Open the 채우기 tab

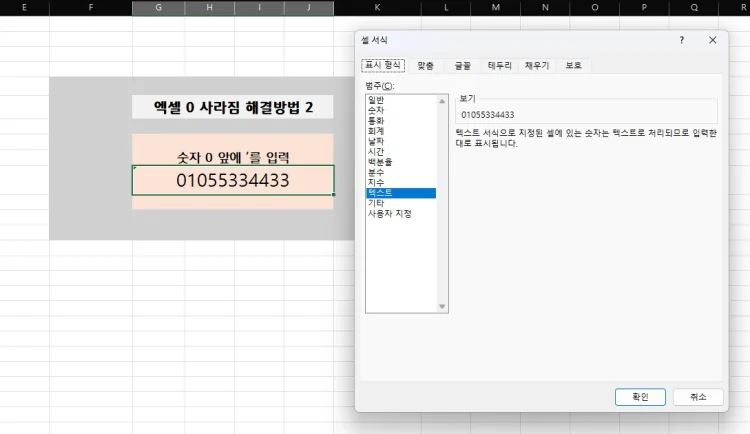tap(537, 66)
